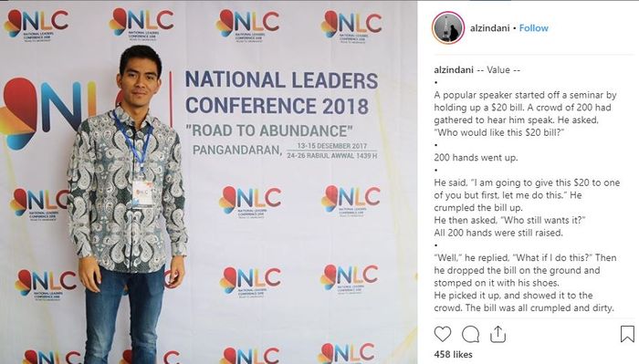Click the top-left NLC logo on the backdrop

[x=37, y=25]
